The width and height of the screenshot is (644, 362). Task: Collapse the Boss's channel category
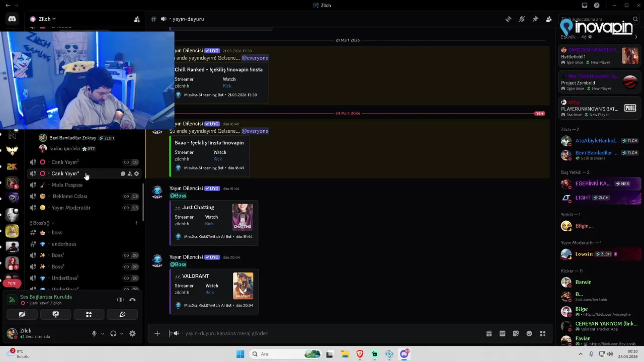[x=42, y=223]
